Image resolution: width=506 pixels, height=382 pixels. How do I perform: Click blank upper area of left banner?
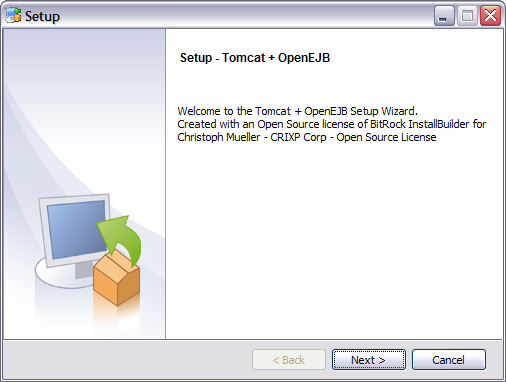coord(83,67)
